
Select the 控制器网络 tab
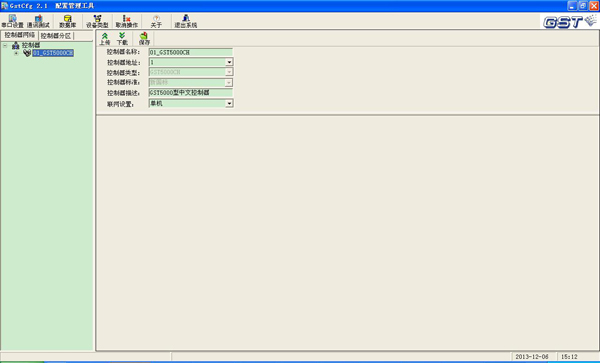pyautogui.click(x=20, y=35)
